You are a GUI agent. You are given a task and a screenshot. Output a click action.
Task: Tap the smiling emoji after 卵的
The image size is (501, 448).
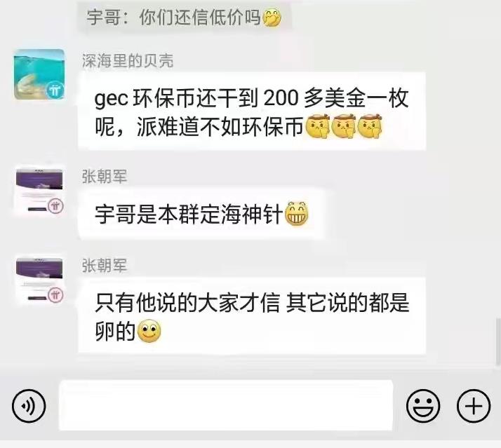coord(149,331)
